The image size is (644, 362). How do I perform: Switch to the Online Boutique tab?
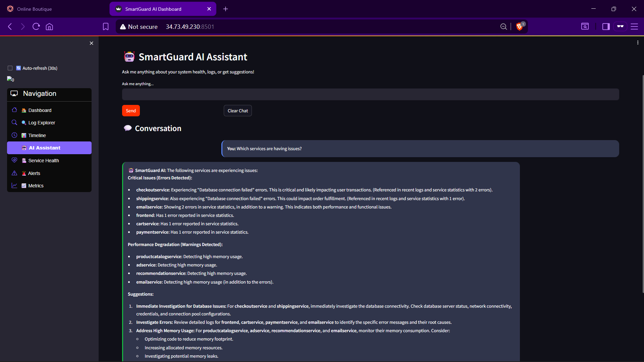[x=34, y=9]
